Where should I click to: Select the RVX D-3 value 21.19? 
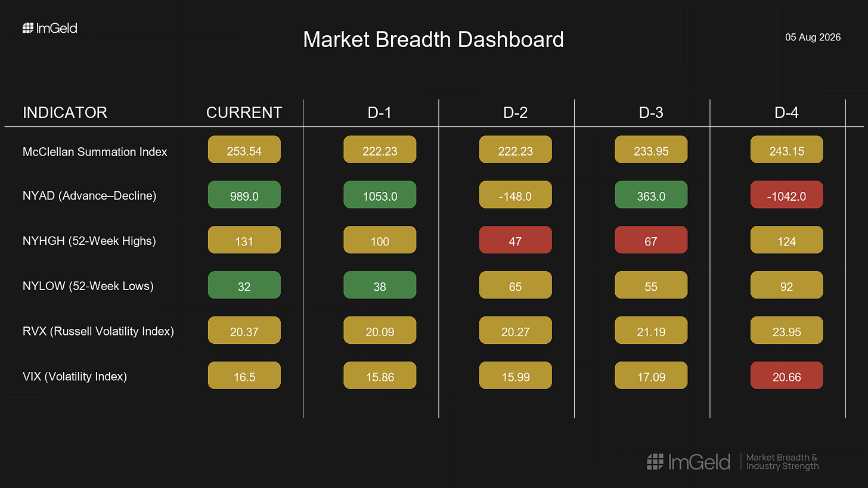(651, 331)
